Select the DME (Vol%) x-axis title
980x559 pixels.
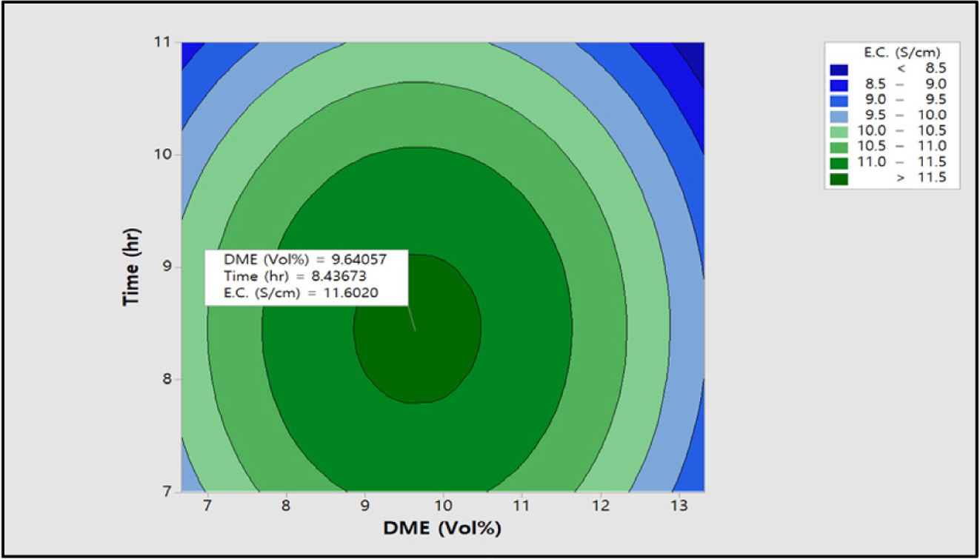[443, 529]
